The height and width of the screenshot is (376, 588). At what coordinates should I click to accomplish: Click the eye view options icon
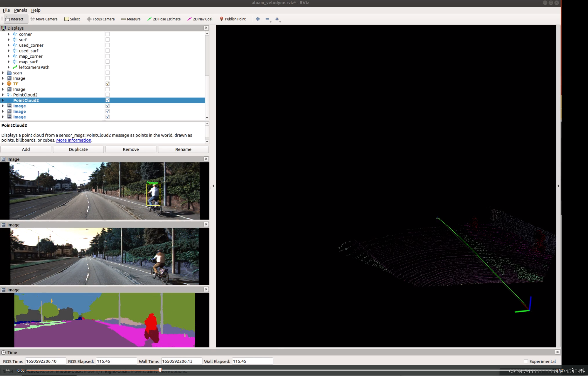277,19
